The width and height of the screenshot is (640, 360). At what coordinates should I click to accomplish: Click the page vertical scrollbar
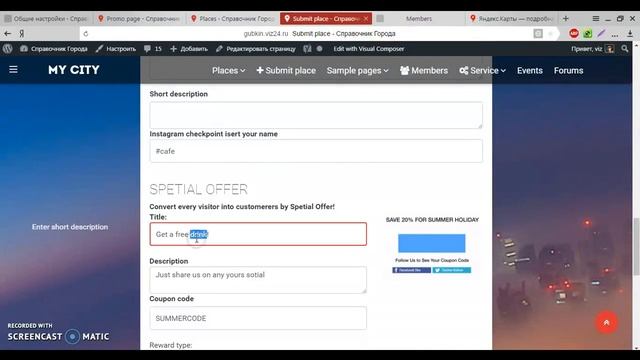636,247
